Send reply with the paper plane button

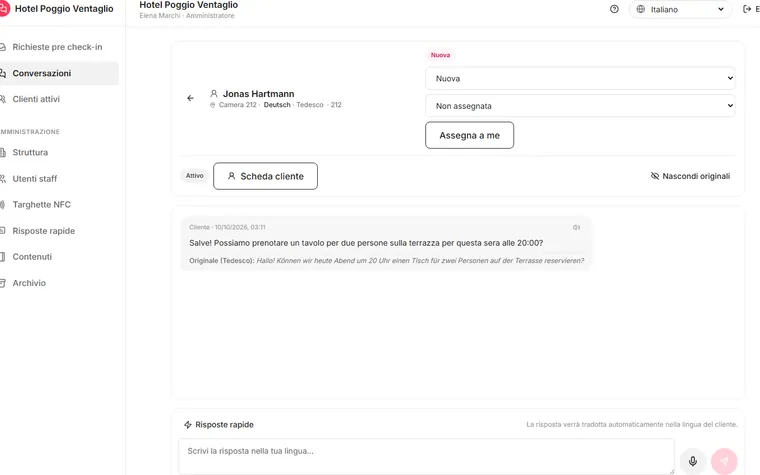coord(724,461)
